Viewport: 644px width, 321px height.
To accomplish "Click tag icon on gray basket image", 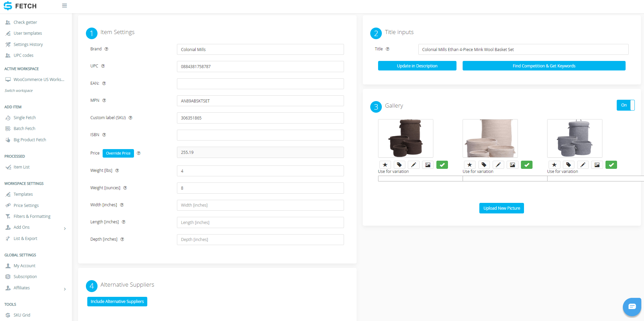I will (568, 165).
